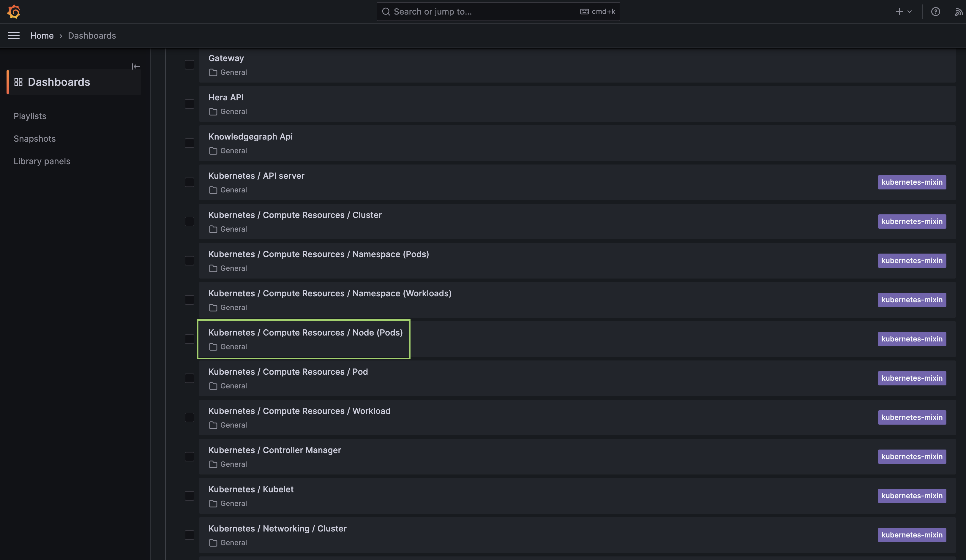Click the folder icon under Kubernetes / Controller Manager
This screenshot has height=560, width=966.
(213, 465)
